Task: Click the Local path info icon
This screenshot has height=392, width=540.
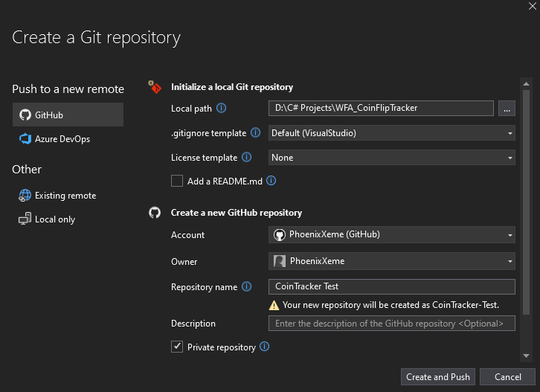Action: click(x=221, y=108)
